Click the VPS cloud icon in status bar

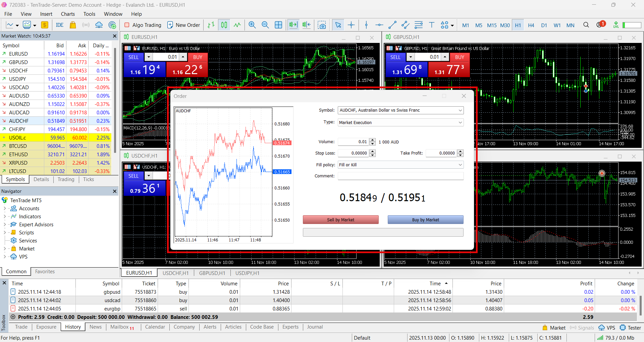[x=602, y=328]
